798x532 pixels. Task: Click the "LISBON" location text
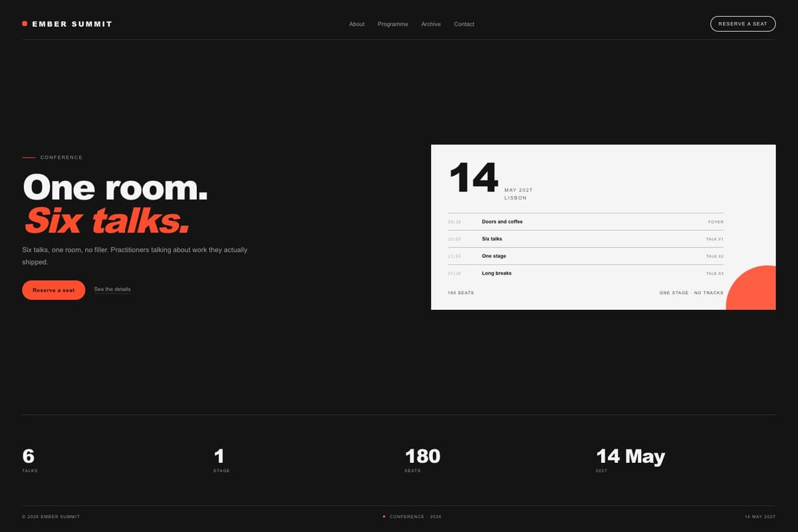click(515, 198)
